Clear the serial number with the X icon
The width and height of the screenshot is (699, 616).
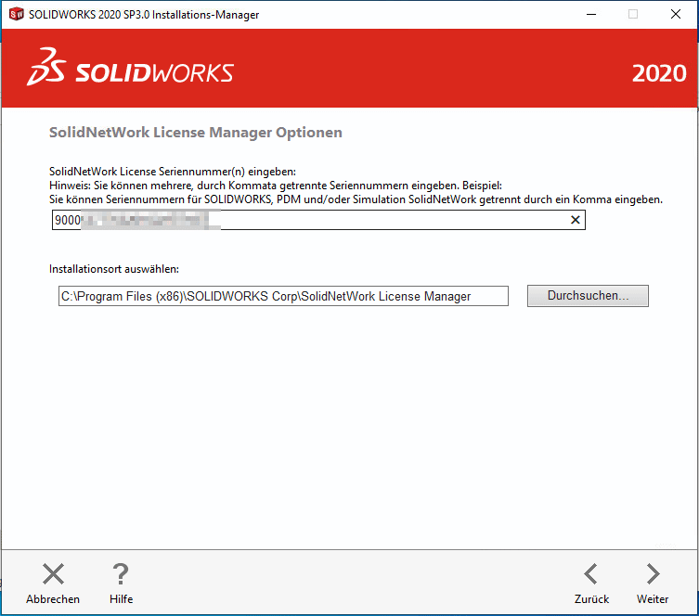(x=575, y=220)
